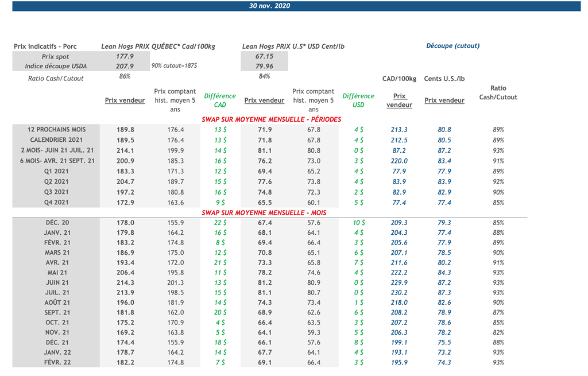This screenshot has height=376, width=588.
Task: Select the Prix spot row label
Action: coord(56,57)
